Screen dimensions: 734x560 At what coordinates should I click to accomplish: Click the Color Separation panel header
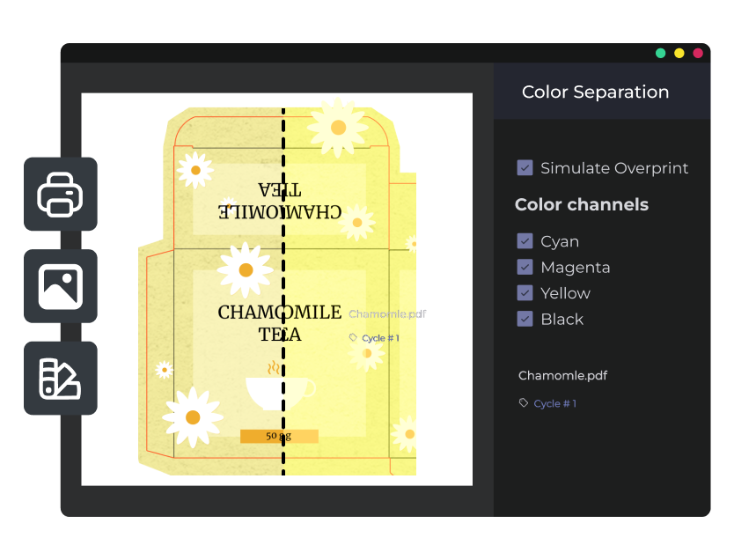tap(595, 92)
